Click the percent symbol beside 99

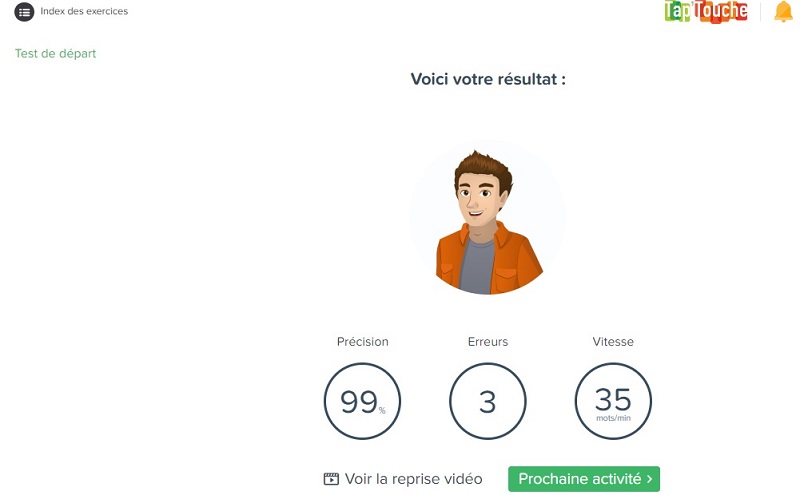pos(381,409)
